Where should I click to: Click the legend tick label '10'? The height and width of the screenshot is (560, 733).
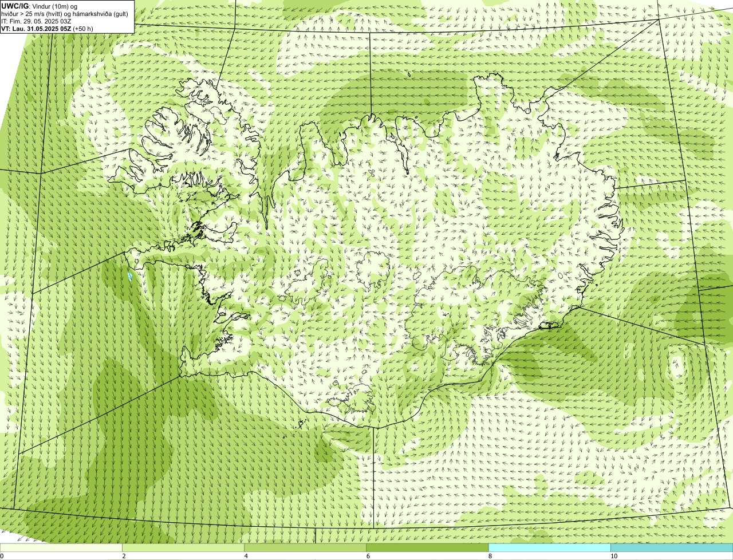[614, 556]
